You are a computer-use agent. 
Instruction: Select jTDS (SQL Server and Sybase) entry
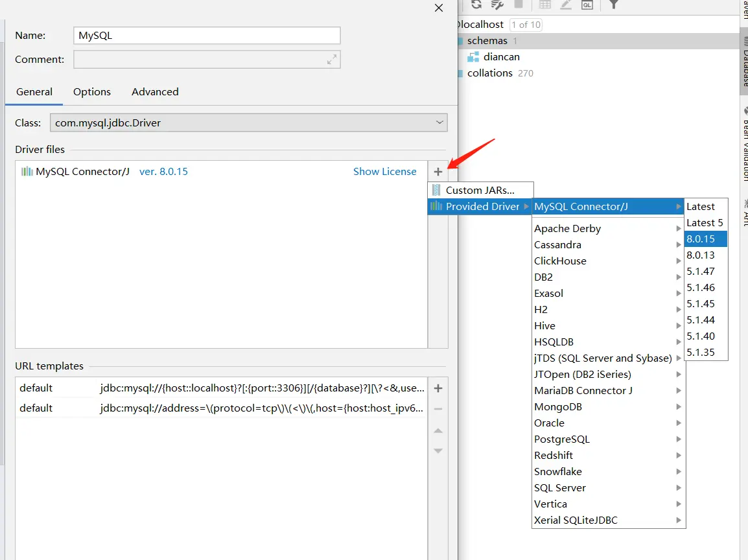pos(608,358)
